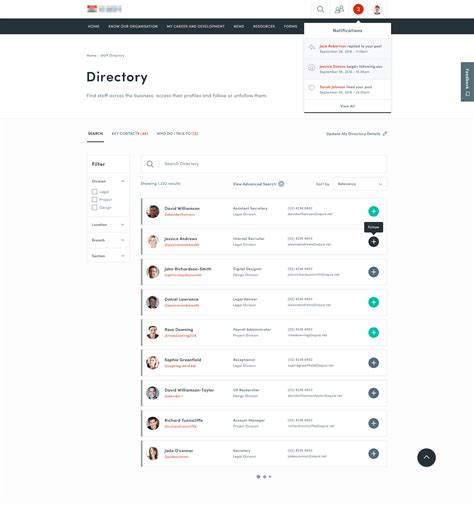The width and height of the screenshot is (474, 505).
Task: Click the scroll-to-top arrow button
Action: (426, 457)
